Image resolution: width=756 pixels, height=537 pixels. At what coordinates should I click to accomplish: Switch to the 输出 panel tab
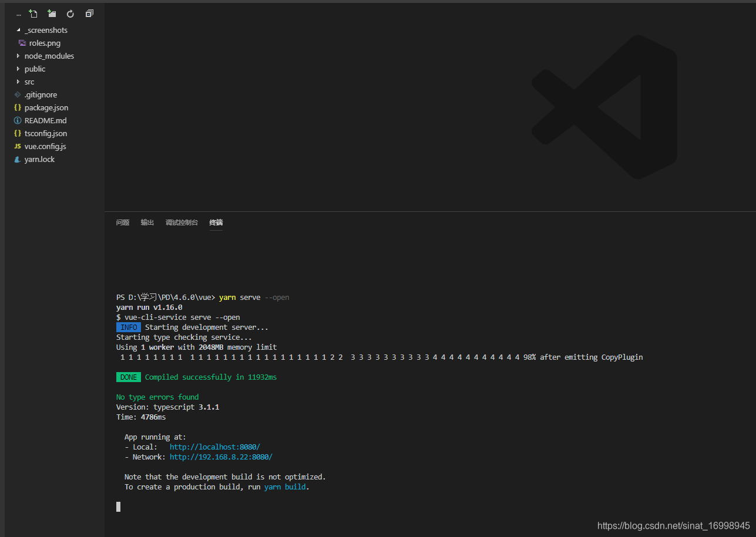[x=147, y=222]
